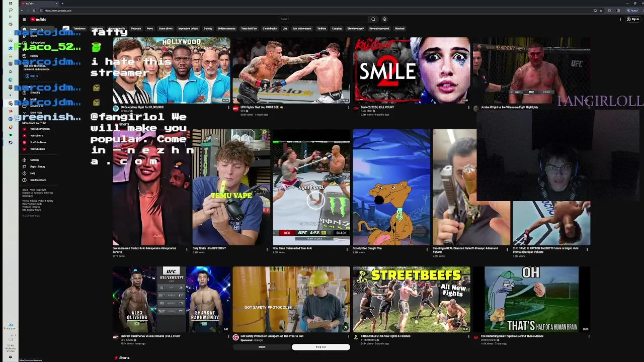Screen dimensions: 644x362
Task: Select the News filter chip
Action: [149, 29]
